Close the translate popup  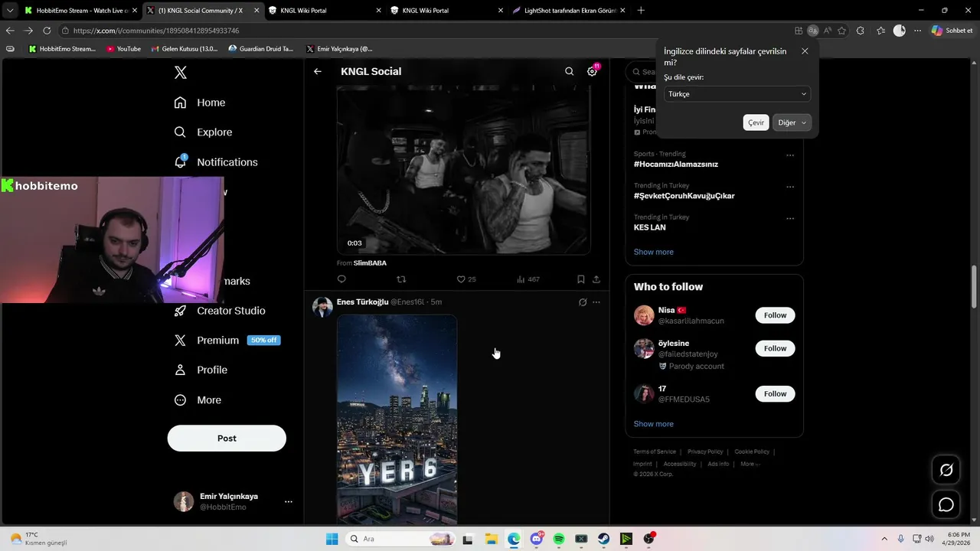coord(805,51)
